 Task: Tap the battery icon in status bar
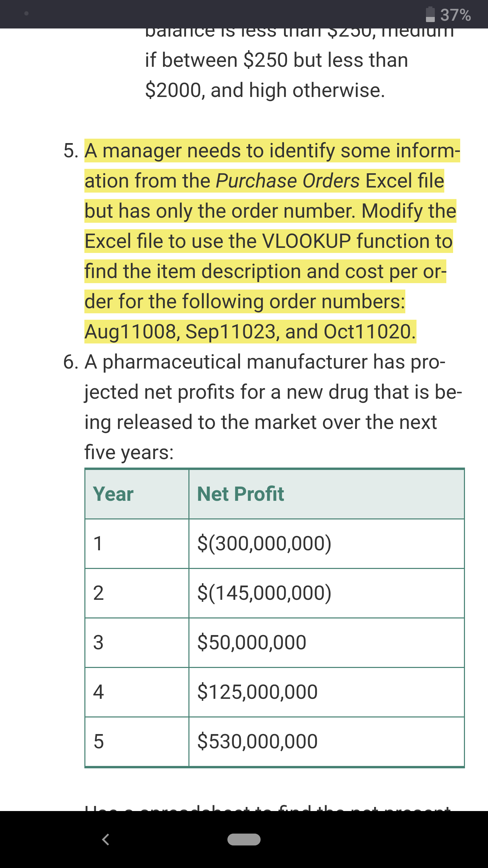tap(430, 14)
